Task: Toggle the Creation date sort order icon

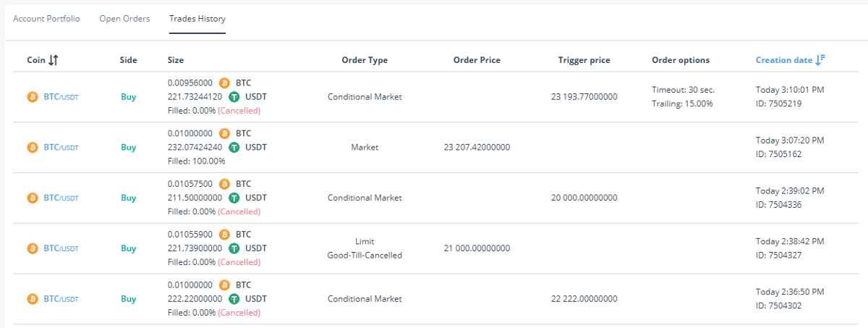Action: pyautogui.click(x=820, y=60)
